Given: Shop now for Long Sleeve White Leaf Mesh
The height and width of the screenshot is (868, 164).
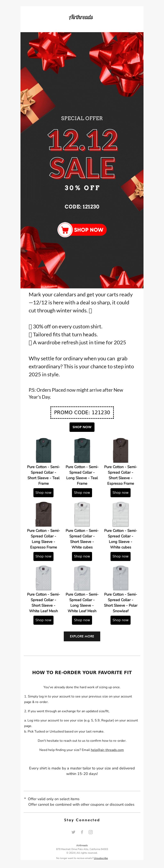Looking at the screenshot, I should coord(82,620).
